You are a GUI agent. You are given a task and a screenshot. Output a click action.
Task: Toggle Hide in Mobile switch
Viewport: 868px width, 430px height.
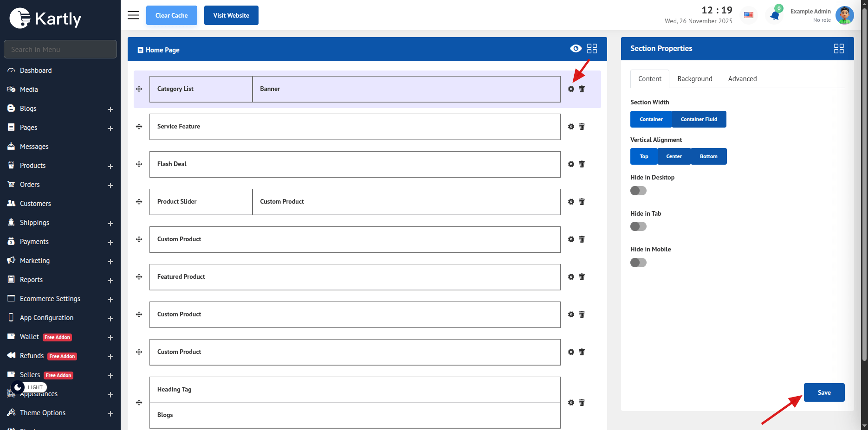coord(638,263)
